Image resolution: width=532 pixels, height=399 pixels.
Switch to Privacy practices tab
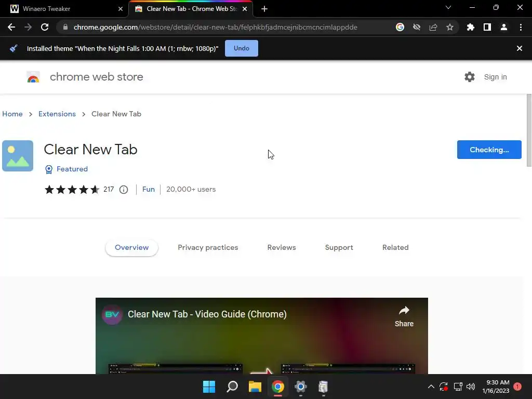pos(208,248)
